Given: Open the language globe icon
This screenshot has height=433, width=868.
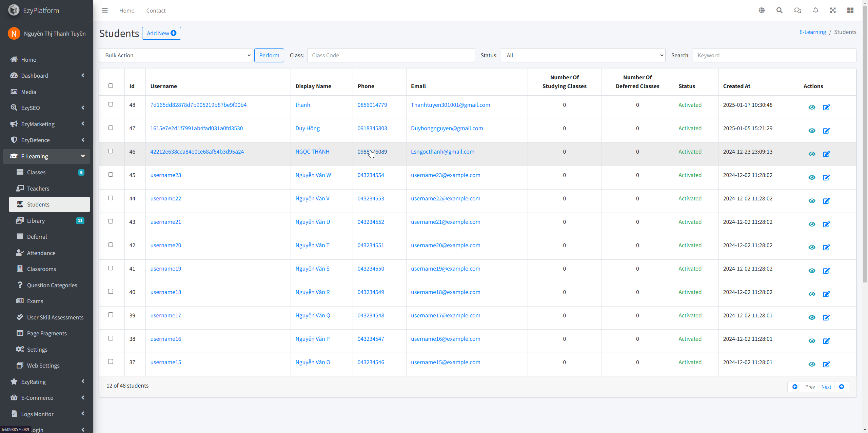Looking at the screenshot, I should (762, 11).
